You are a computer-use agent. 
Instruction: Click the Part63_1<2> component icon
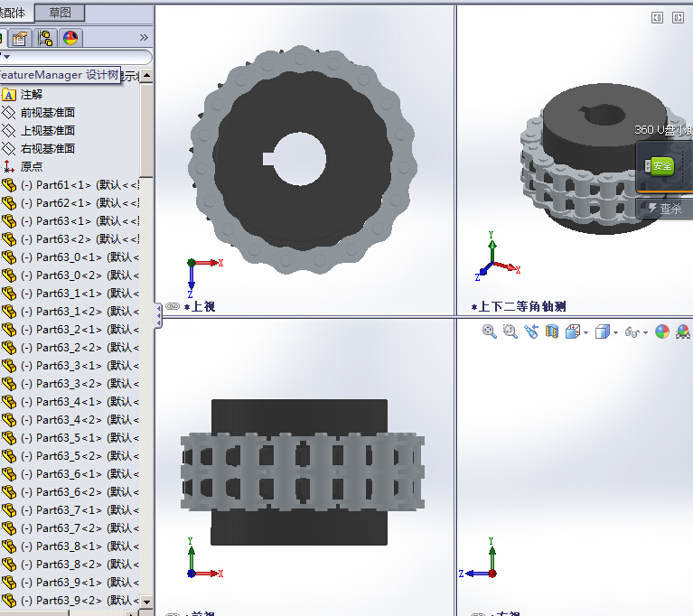tap(9, 312)
